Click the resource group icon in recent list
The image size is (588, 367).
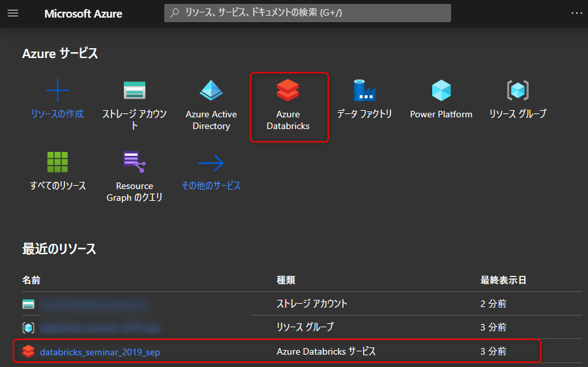[28, 328]
